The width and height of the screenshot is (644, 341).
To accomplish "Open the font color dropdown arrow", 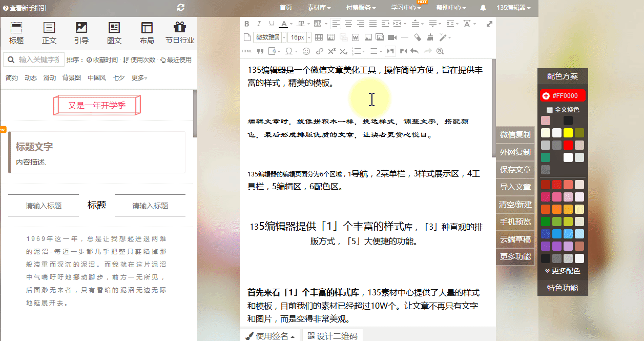I will click(x=292, y=24).
